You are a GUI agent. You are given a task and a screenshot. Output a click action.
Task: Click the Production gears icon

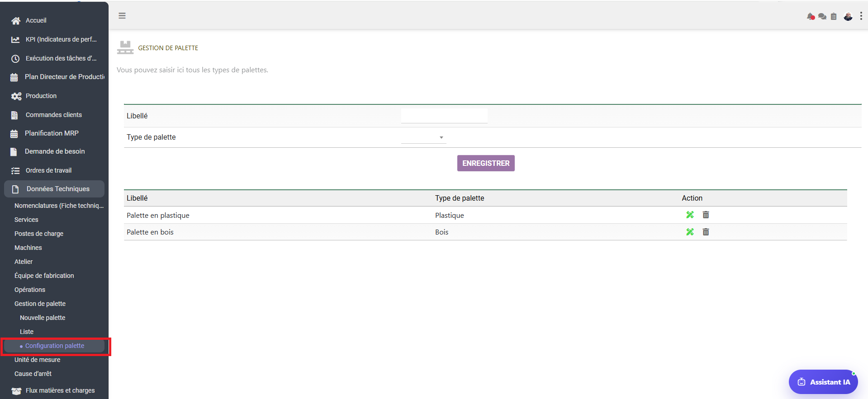[x=16, y=96]
